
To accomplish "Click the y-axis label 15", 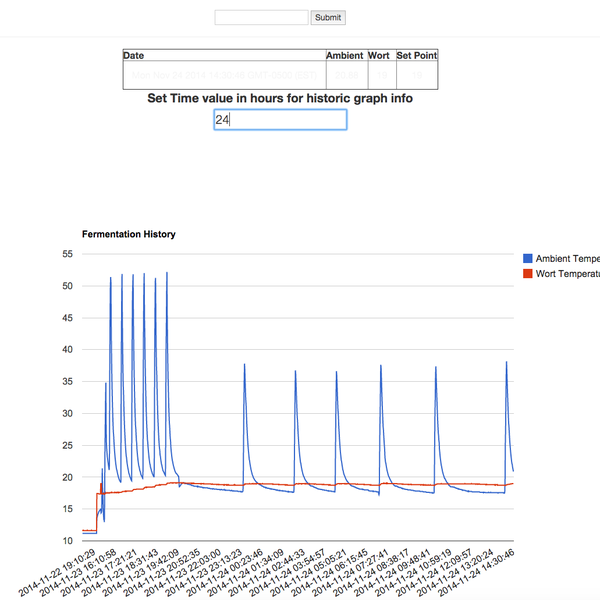I will 67,509.
